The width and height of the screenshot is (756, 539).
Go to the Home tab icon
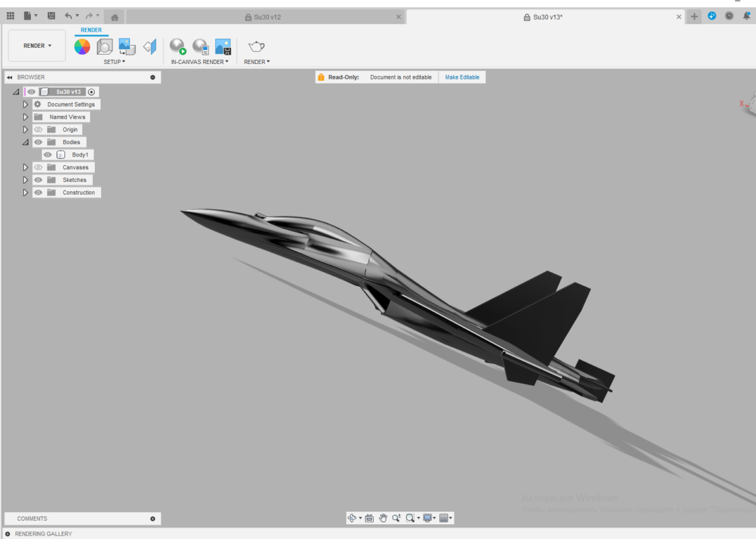click(x=114, y=18)
